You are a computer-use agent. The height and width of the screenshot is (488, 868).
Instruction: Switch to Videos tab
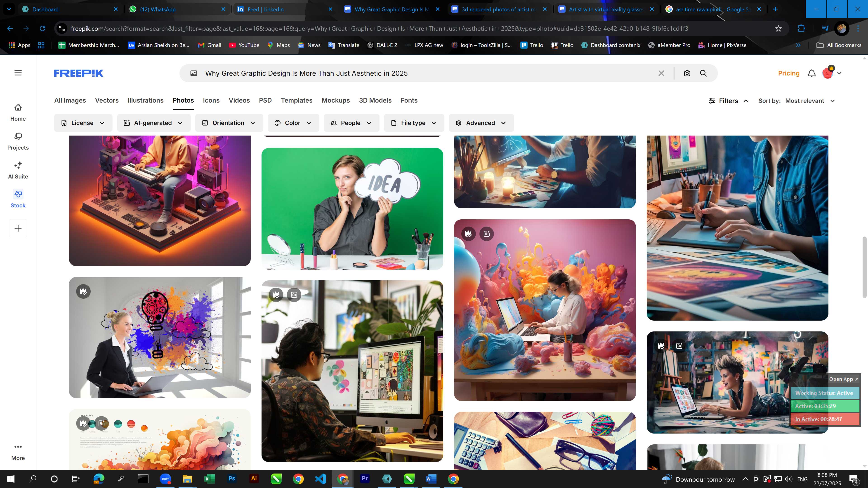coord(239,100)
